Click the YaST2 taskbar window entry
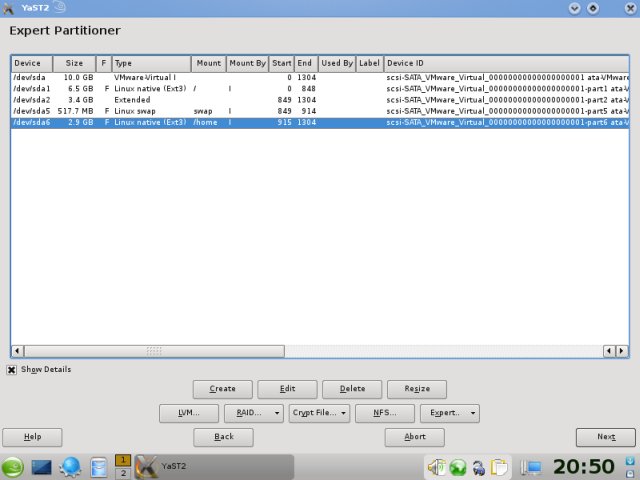The height and width of the screenshot is (480, 640). click(213, 467)
